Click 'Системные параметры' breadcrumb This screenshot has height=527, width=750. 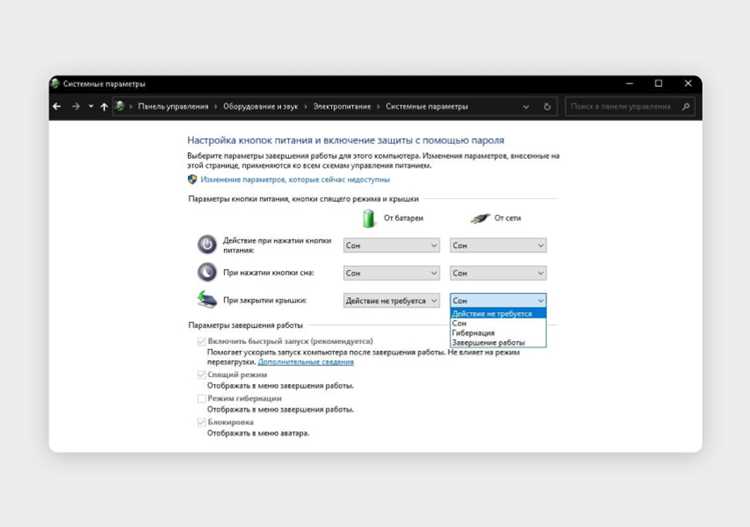[427, 106]
